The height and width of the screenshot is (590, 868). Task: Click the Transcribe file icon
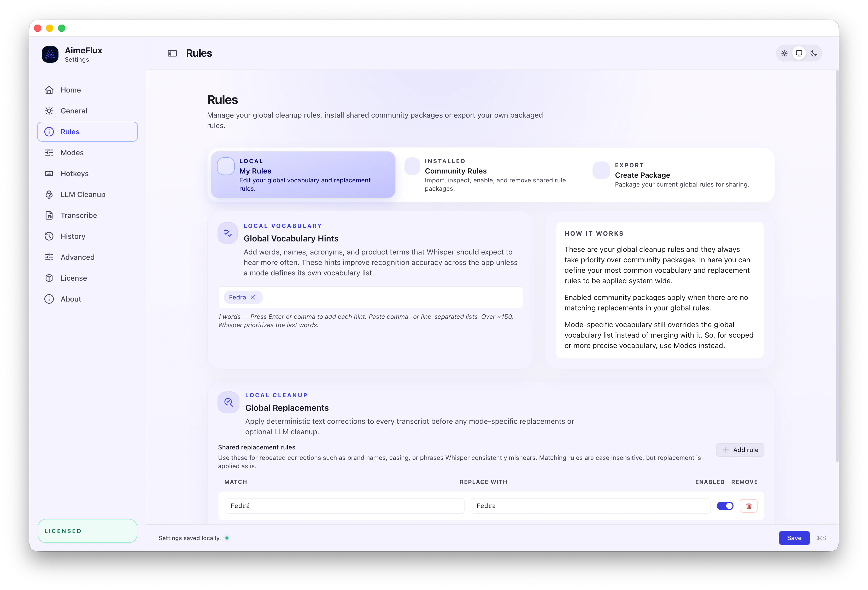point(49,216)
